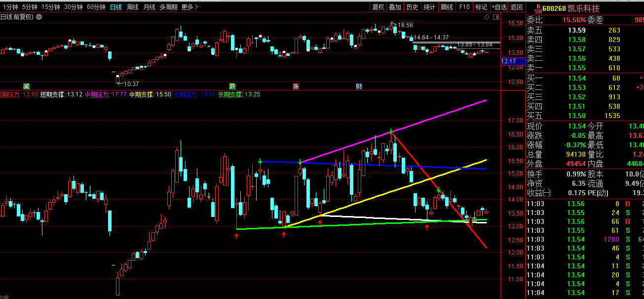Click the blue 财 event marker

(x=359, y=86)
